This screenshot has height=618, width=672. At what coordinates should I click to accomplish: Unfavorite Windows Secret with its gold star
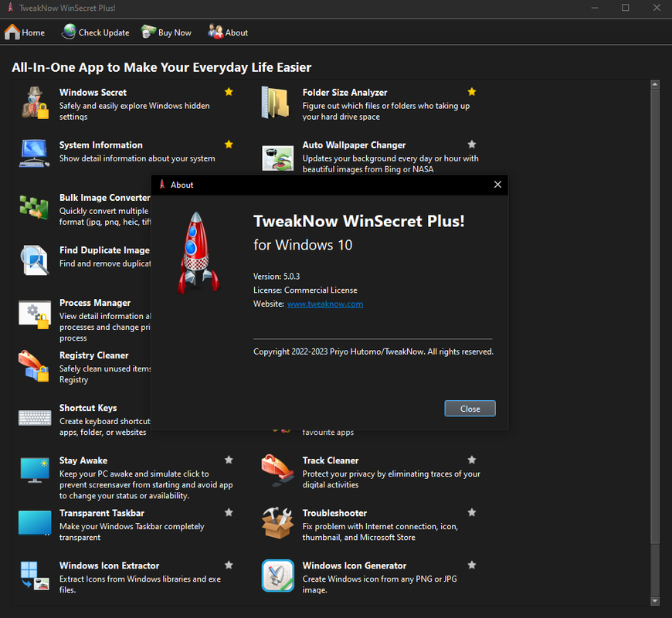(229, 92)
